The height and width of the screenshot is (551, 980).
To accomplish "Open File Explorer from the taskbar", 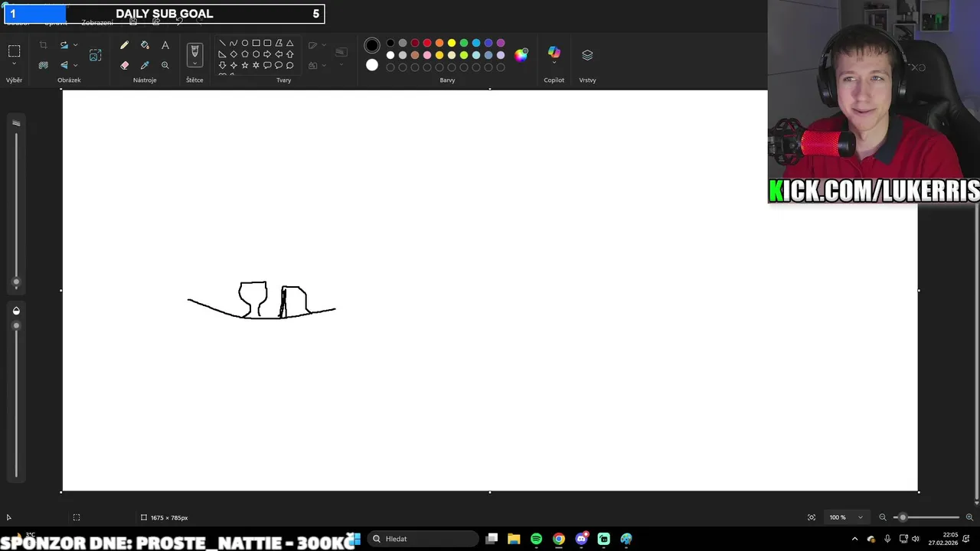I will tap(514, 539).
